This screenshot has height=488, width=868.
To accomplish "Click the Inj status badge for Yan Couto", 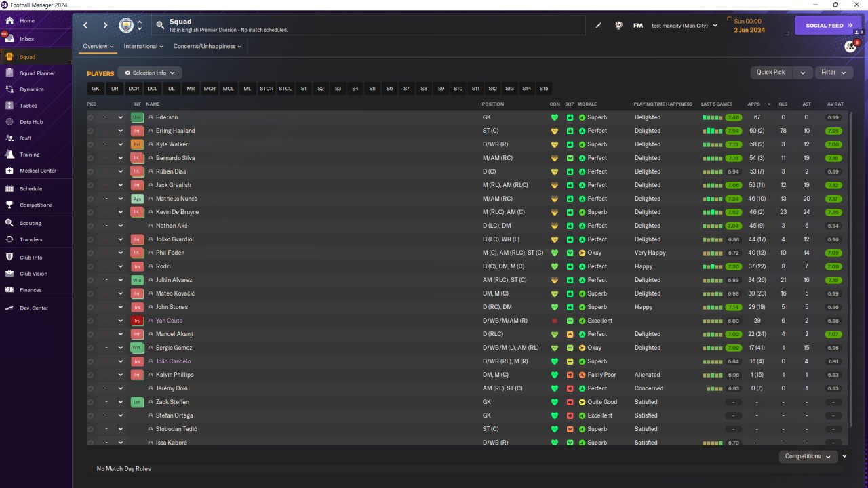I will 137,321.
